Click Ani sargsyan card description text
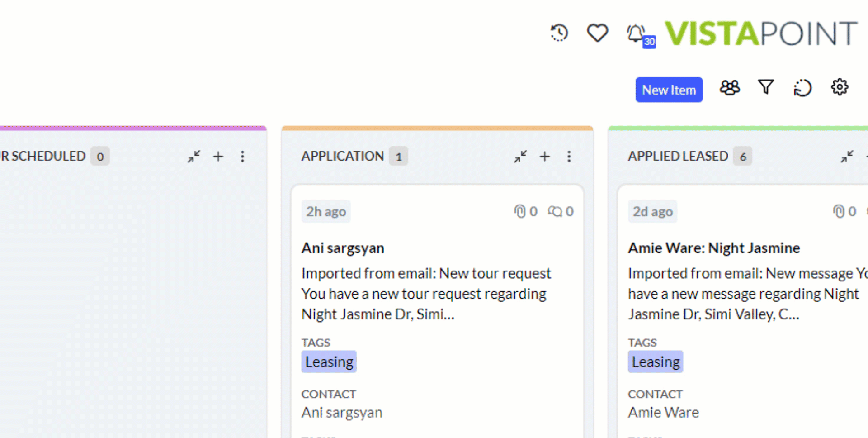 tap(426, 294)
